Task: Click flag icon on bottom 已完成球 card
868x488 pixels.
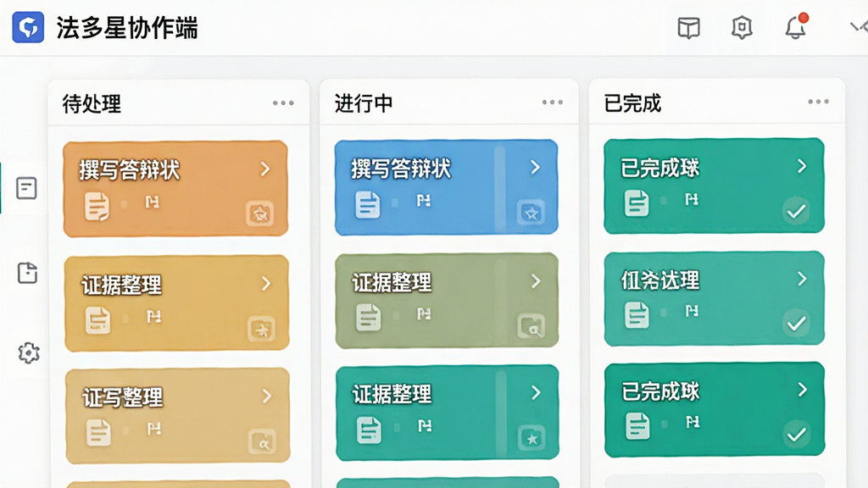Action: (693, 423)
